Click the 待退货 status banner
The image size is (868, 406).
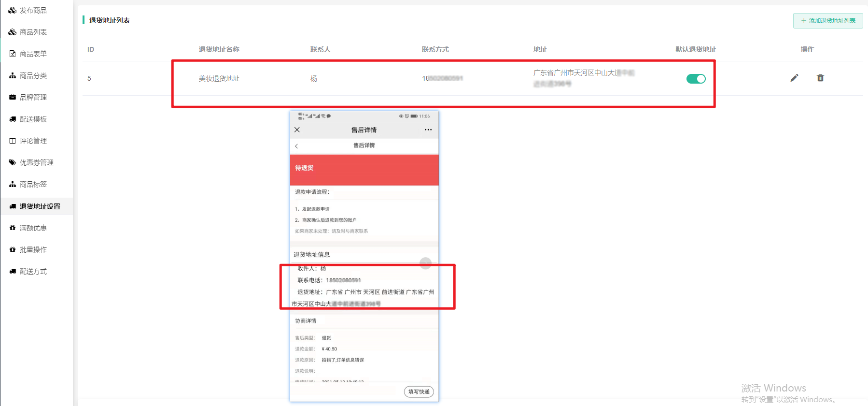tap(364, 170)
